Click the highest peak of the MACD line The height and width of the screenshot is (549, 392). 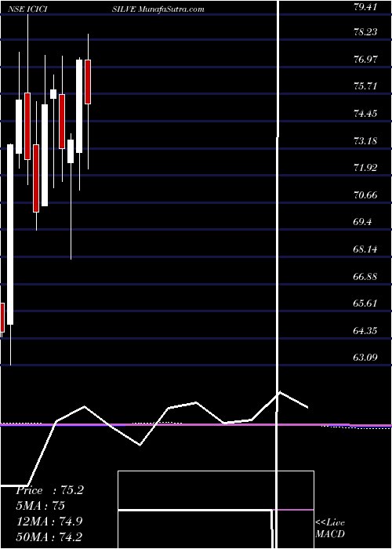[x=280, y=392]
